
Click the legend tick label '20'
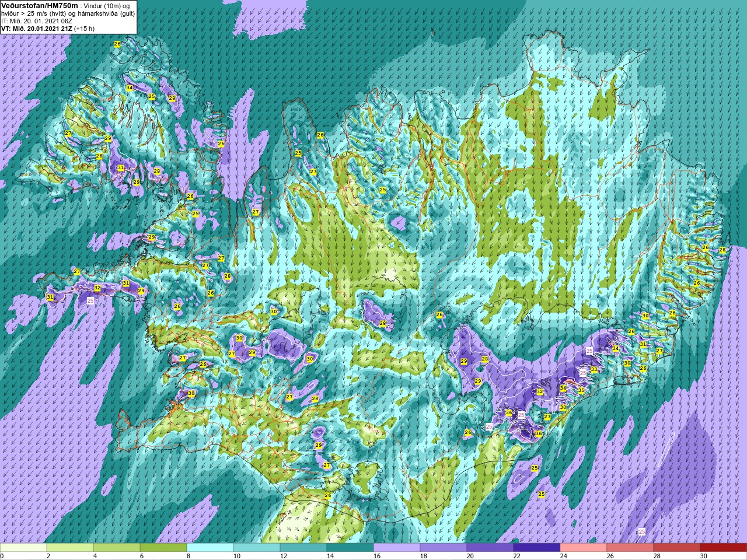(470, 556)
